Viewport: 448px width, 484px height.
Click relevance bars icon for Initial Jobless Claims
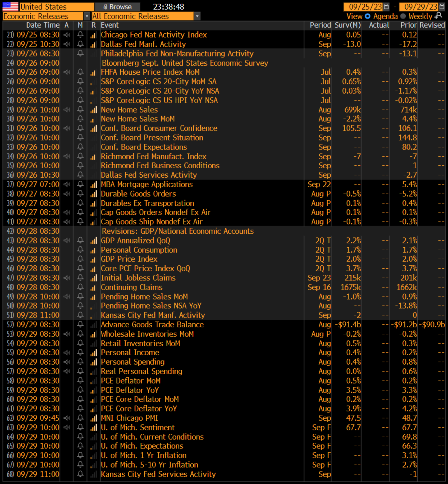pyautogui.click(x=94, y=278)
